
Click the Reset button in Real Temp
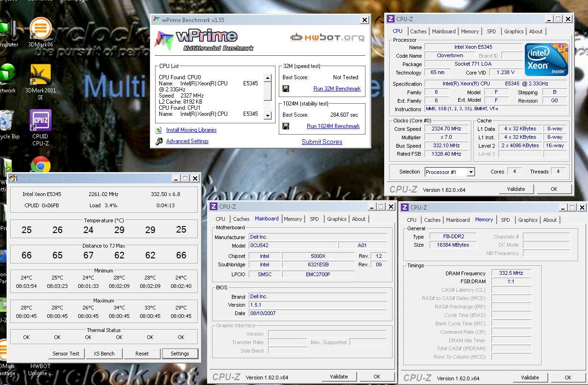(142, 354)
